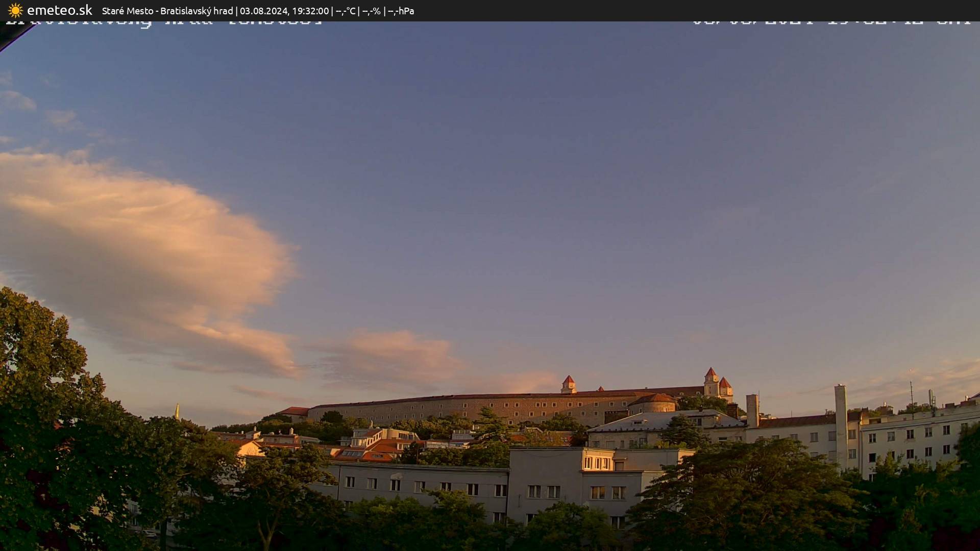Click the small golden spire left of castle
The image size is (980, 551).
[177, 411]
